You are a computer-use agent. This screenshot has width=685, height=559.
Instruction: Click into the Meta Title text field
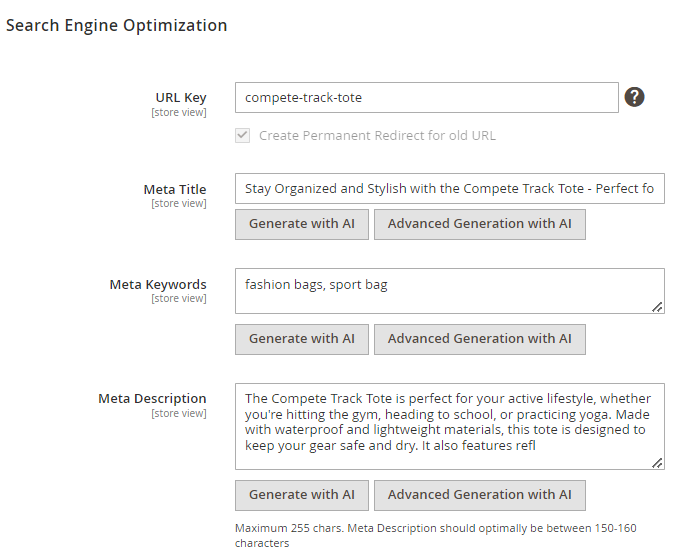coord(450,189)
